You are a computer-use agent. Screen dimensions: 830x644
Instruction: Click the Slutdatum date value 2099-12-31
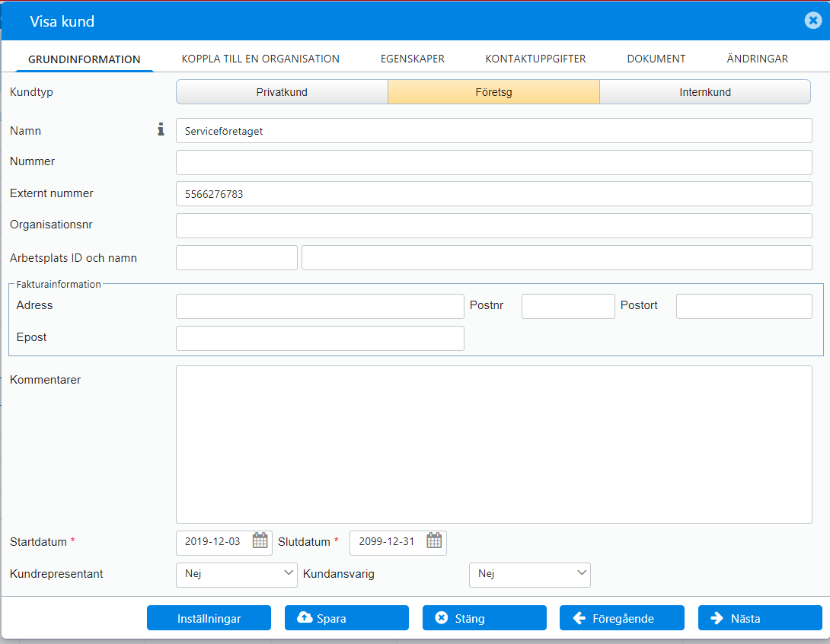click(x=386, y=541)
